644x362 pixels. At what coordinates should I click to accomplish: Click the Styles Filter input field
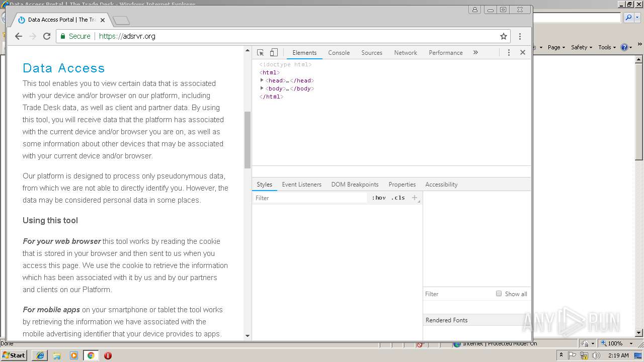[x=310, y=198]
